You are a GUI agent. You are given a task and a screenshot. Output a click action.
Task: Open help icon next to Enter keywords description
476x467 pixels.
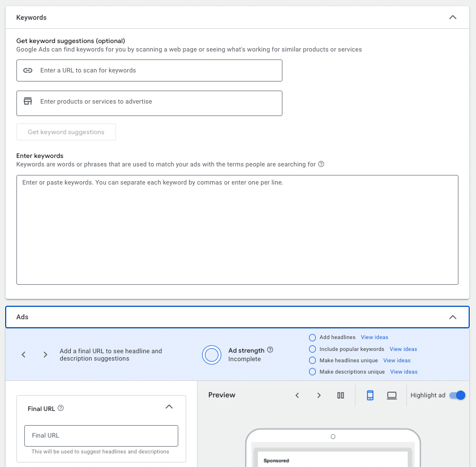click(x=321, y=164)
